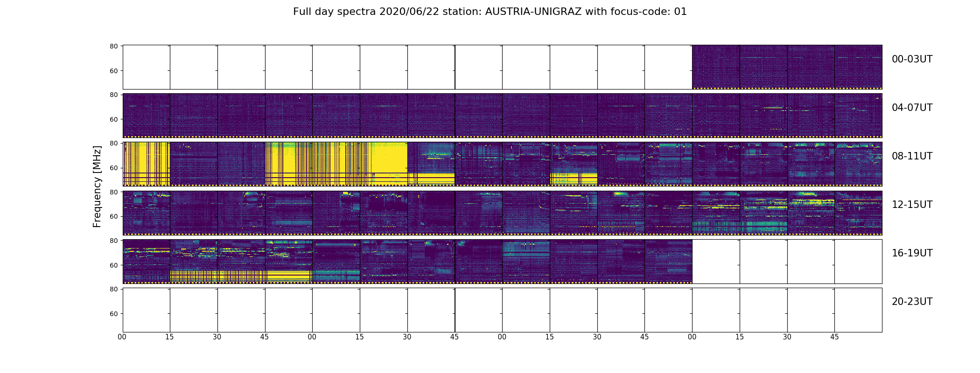The width and height of the screenshot is (980, 373).
Task: Click the 16-19UT row label
Action: [912, 253]
